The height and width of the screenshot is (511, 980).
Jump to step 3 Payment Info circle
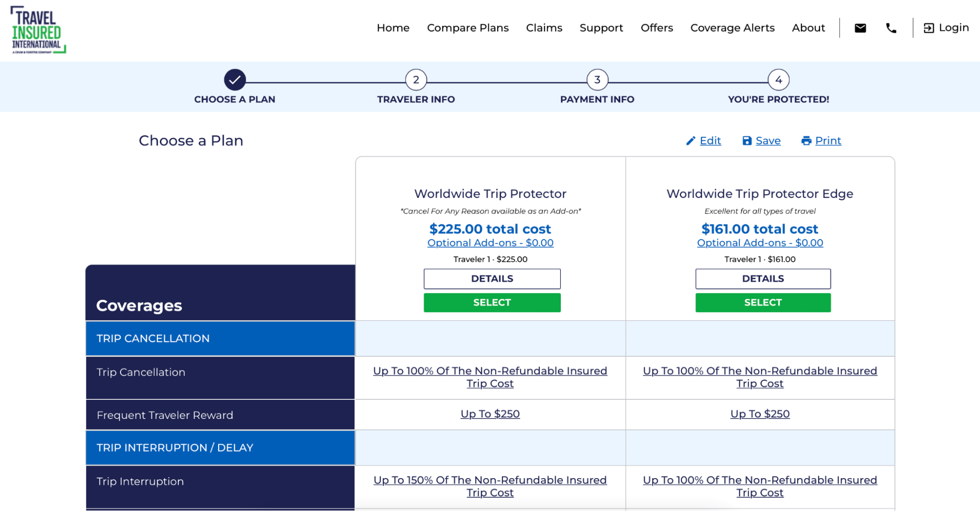(x=597, y=80)
